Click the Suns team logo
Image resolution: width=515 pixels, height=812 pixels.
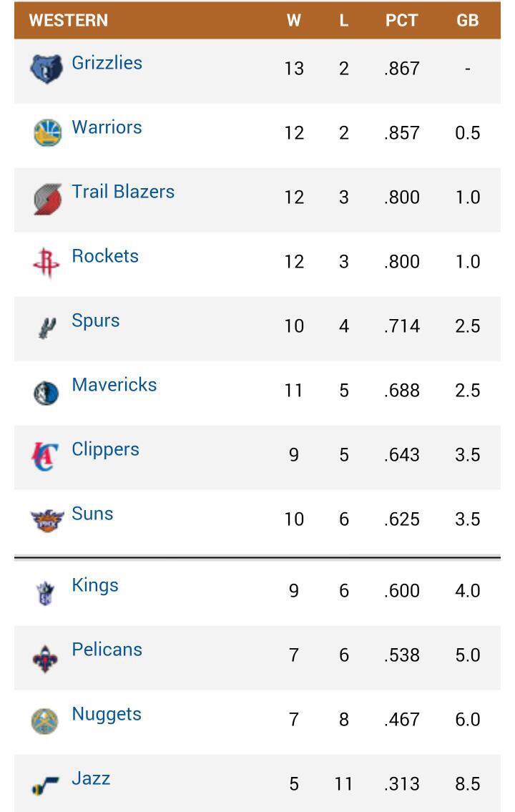[x=47, y=520]
